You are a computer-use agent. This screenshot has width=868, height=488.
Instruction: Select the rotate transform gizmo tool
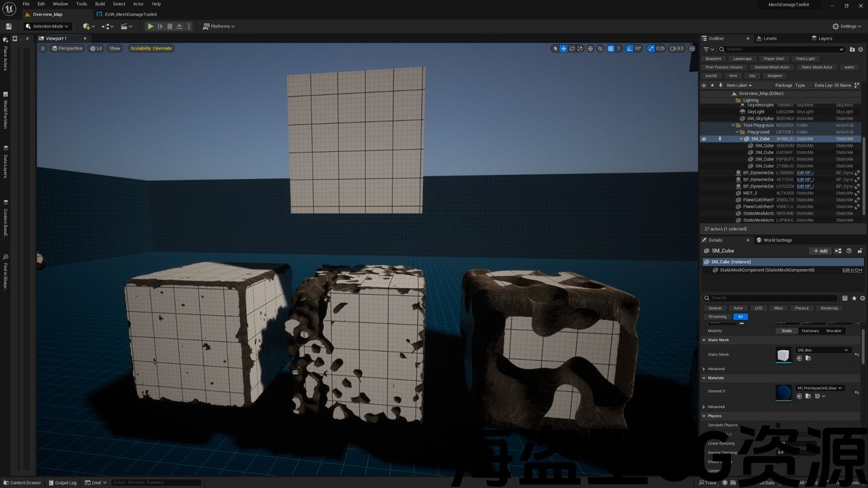(572, 49)
